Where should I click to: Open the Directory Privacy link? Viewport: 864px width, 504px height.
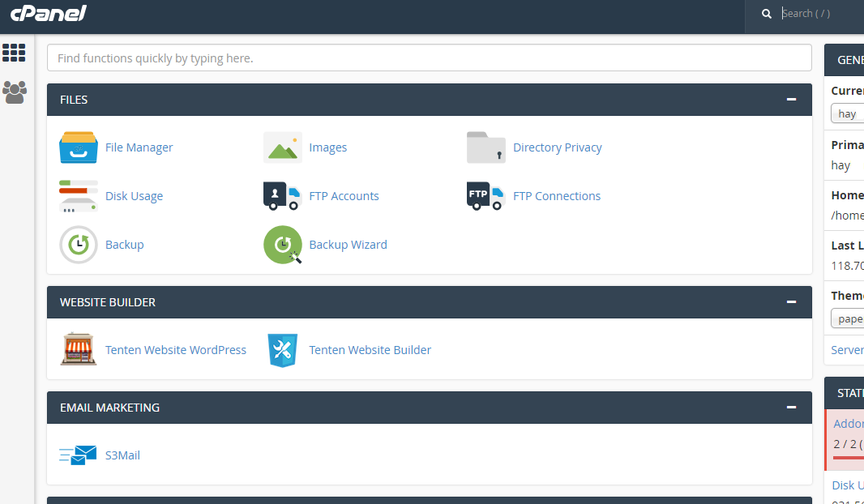(x=557, y=147)
